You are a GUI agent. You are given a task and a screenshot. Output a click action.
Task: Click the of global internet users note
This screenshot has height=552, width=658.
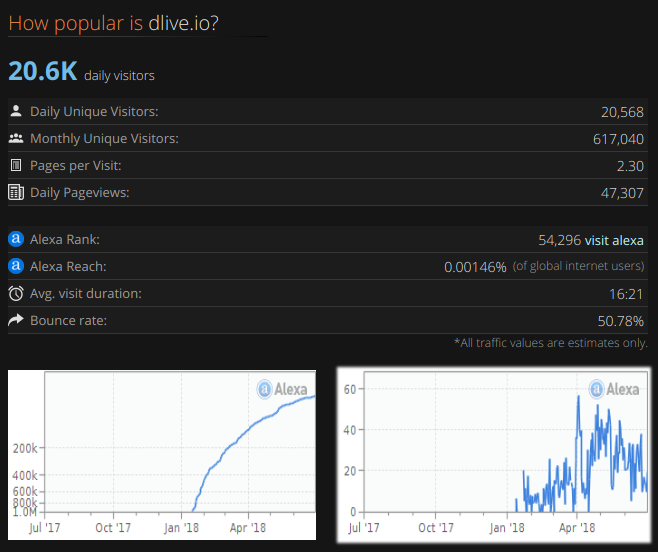[x=578, y=266]
